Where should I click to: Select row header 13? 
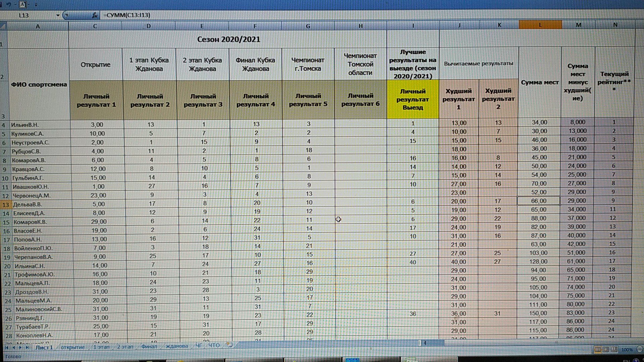(x=6, y=204)
